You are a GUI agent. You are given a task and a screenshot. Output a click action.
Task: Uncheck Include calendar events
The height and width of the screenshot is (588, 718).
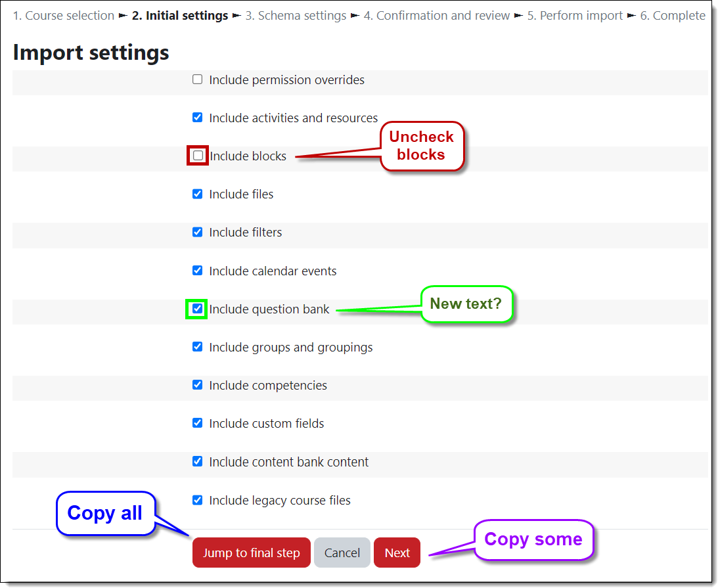coord(197,271)
